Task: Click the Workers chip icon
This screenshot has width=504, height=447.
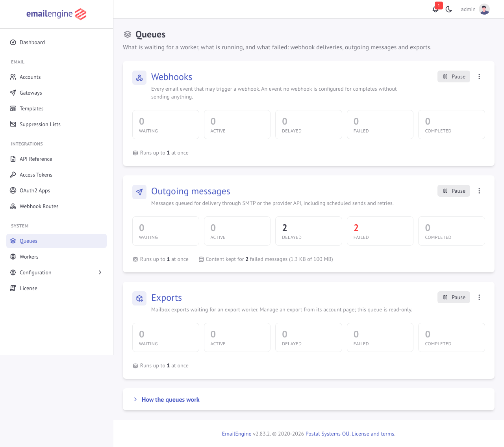Action: 13,257
